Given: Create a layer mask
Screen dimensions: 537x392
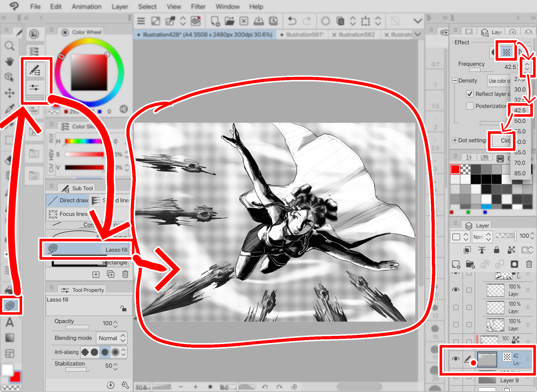Looking at the screenshot, I should coord(514,264).
